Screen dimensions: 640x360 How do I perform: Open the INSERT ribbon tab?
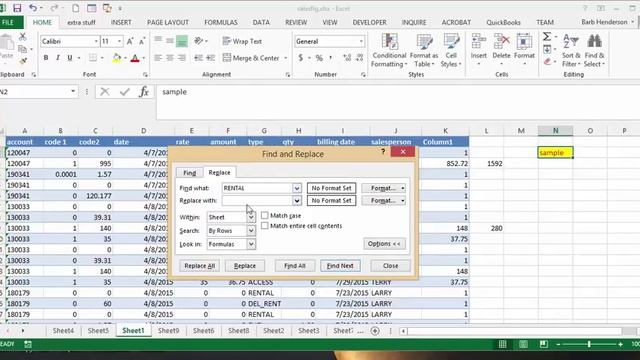click(121, 22)
